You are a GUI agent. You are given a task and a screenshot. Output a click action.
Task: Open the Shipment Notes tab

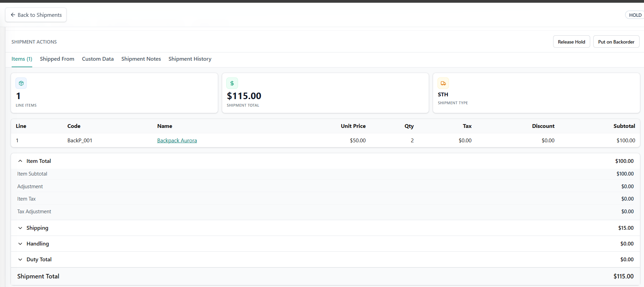141,59
